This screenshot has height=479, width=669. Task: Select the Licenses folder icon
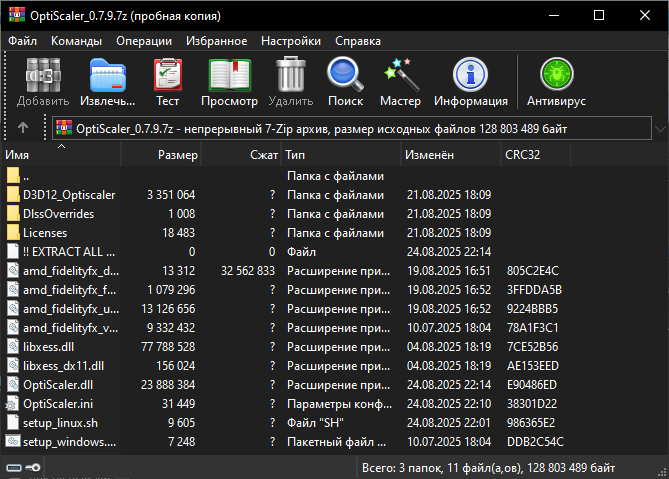pos(13,232)
